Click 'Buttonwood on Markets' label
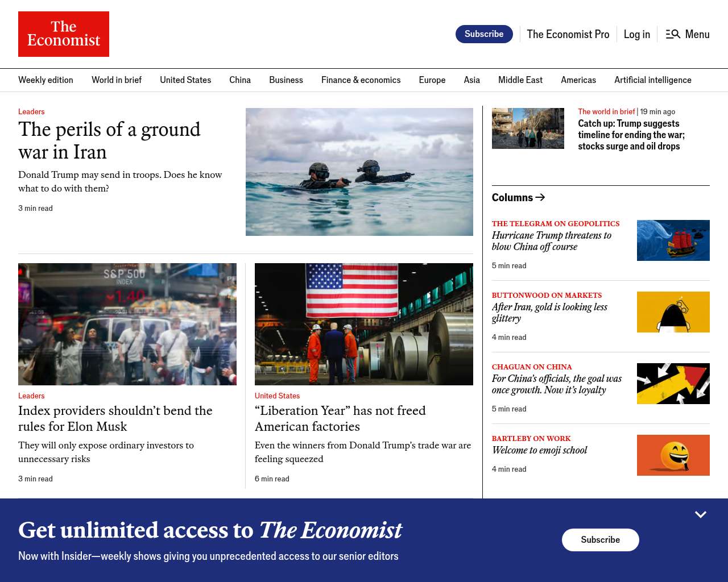Viewport: 728px width, 582px height. coord(547,296)
